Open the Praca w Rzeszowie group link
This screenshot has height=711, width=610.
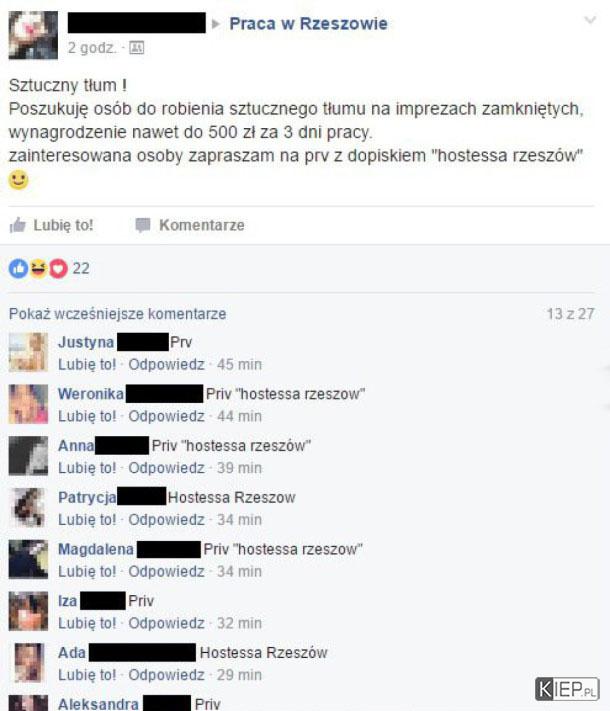pos(308,24)
